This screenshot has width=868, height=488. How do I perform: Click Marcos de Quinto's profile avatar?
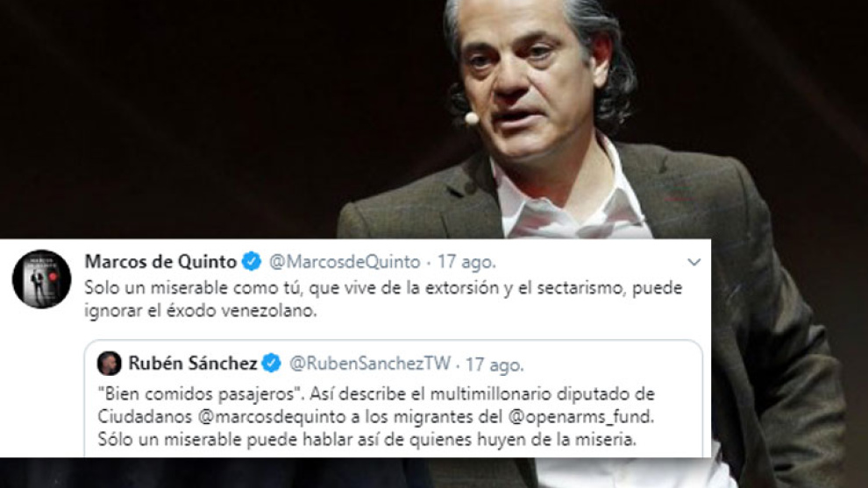coord(41,279)
